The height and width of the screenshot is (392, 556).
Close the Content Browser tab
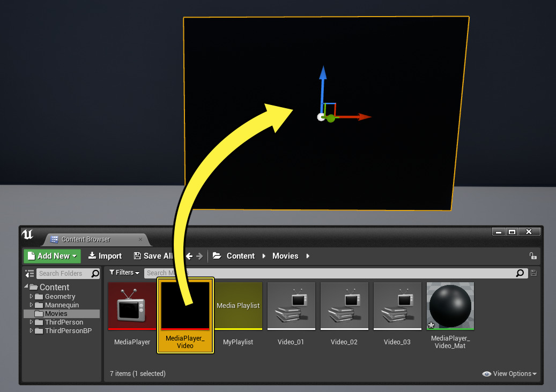140,239
